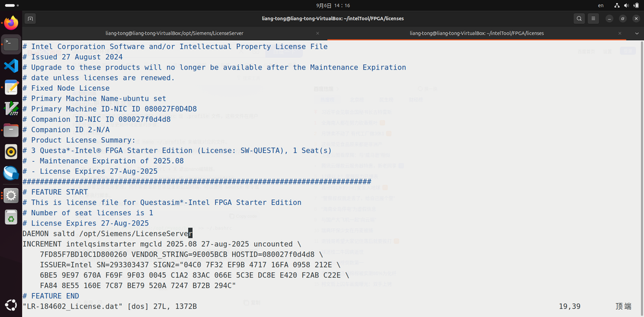Open the terminal hamburger menu
This screenshot has width=644, height=317.
click(593, 19)
